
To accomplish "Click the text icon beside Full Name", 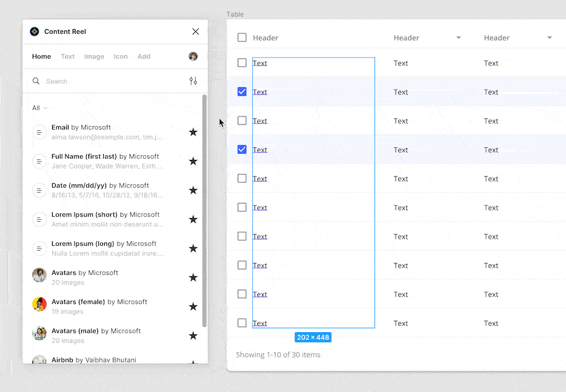I will coord(39,161).
